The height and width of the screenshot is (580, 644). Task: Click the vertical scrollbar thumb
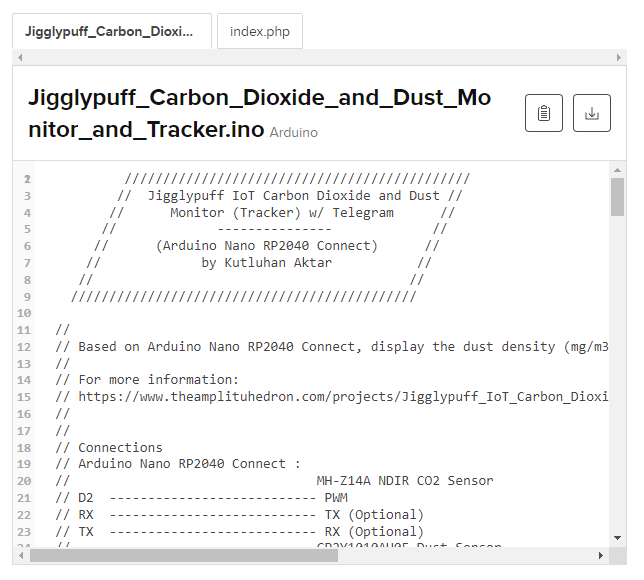tap(618, 197)
